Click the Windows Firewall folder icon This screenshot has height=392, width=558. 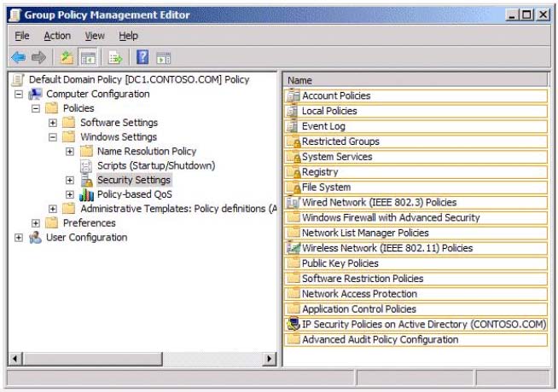tap(294, 217)
